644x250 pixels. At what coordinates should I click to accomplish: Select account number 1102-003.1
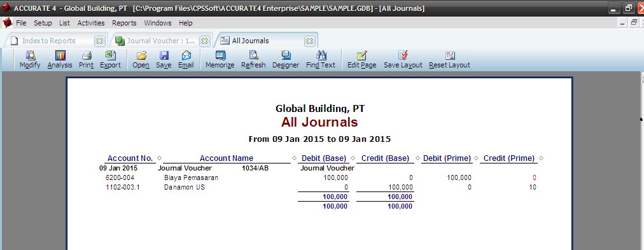pos(122,187)
